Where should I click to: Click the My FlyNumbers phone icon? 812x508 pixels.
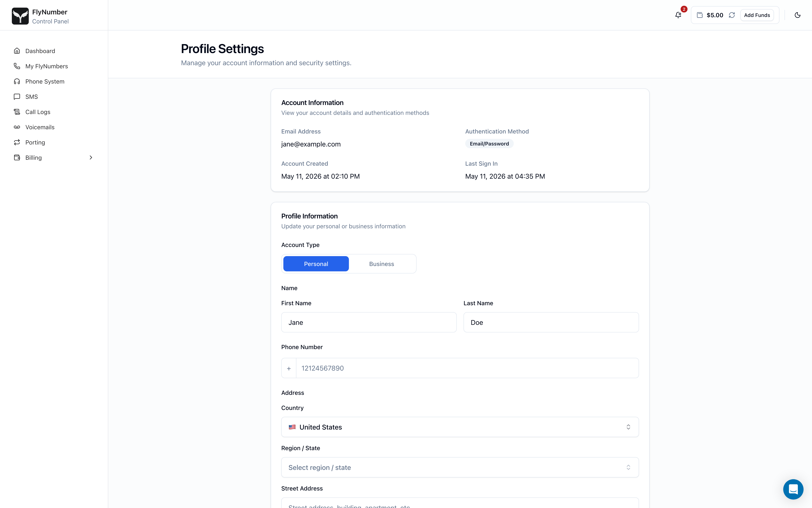17,66
